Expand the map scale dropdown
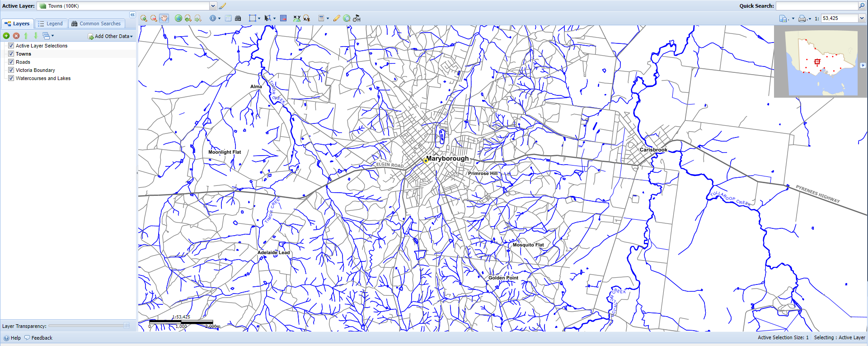Screen dimensions: 868x346 [862, 19]
